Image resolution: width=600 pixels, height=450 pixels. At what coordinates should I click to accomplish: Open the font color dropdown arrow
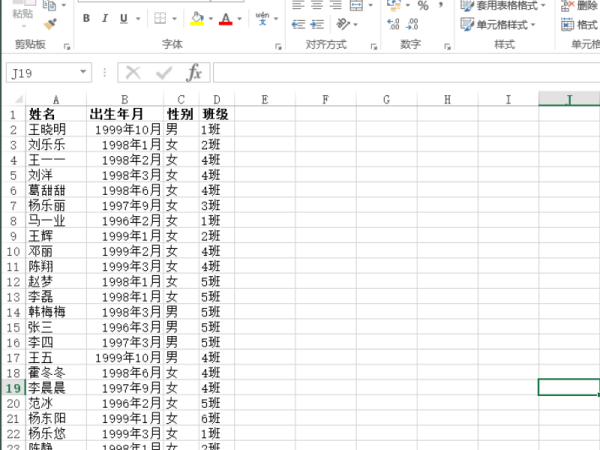[240, 19]
